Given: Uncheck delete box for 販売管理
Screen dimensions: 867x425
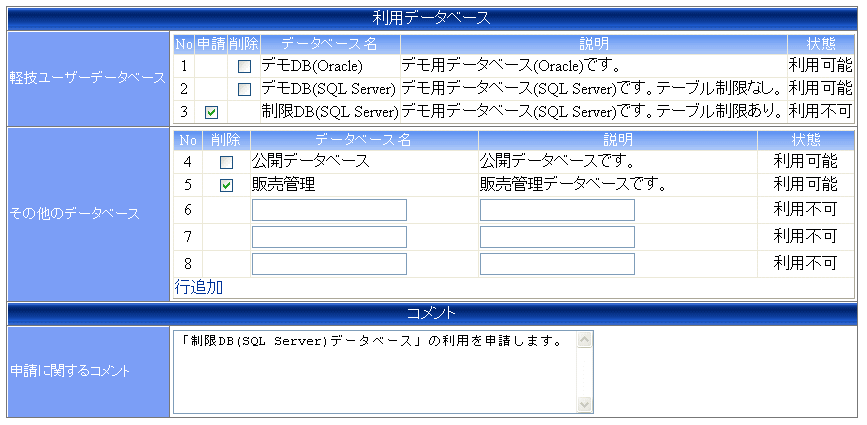Looking at the screenshot, I should tap(226, 185).
